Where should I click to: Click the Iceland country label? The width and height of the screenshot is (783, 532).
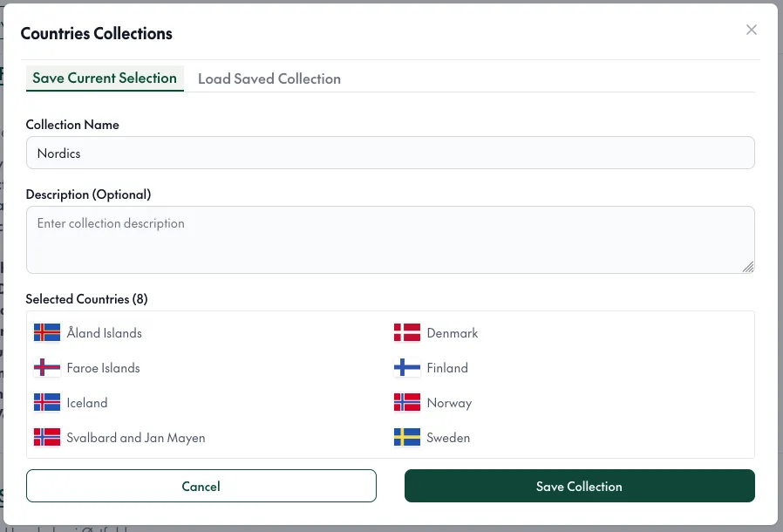[87, 403]
